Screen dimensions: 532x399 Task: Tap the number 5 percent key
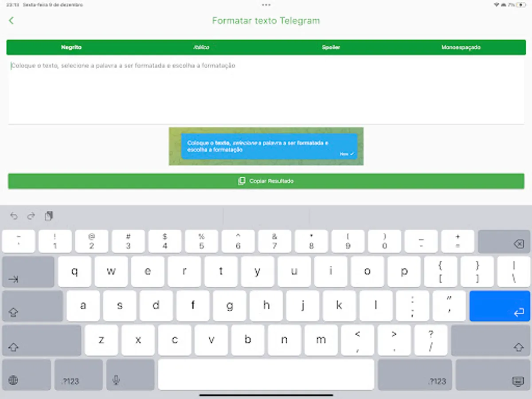pos(201,241)
